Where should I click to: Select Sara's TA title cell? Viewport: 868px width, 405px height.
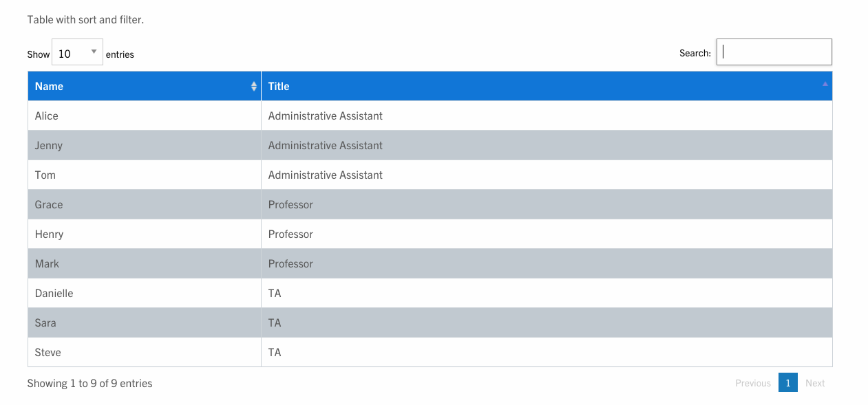275,323
